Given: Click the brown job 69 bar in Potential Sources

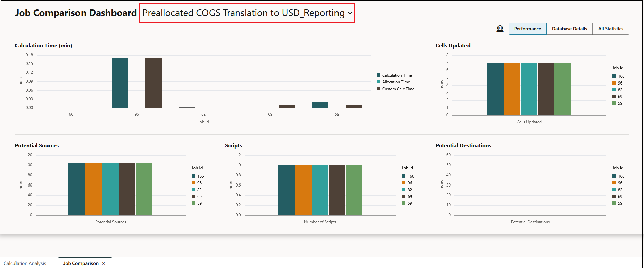Looking at the screenshot, I should click(x=127, y=189).
